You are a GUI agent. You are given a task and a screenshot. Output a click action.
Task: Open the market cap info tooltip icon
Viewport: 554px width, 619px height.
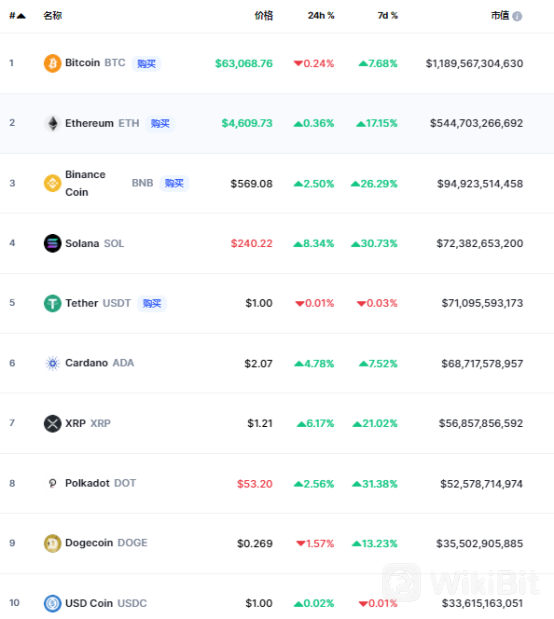(517, 16)
